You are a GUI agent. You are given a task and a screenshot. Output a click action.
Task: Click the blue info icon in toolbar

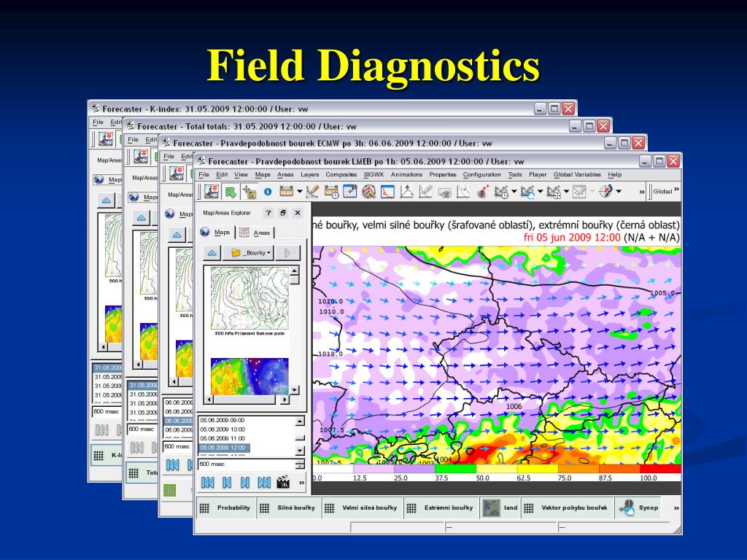pyautogui.click(x=268, y=192)
